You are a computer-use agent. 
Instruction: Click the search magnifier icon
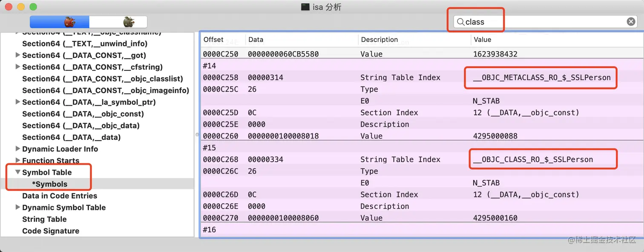460,22
